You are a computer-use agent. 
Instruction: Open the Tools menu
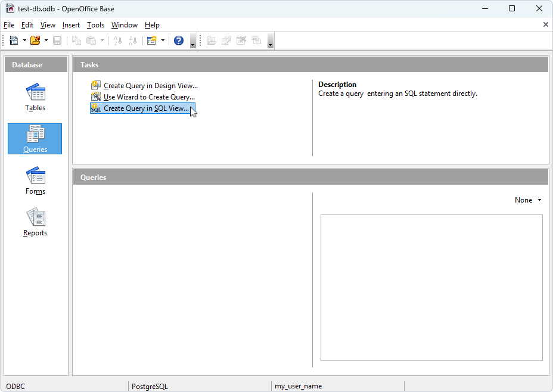tap(95, 25)
